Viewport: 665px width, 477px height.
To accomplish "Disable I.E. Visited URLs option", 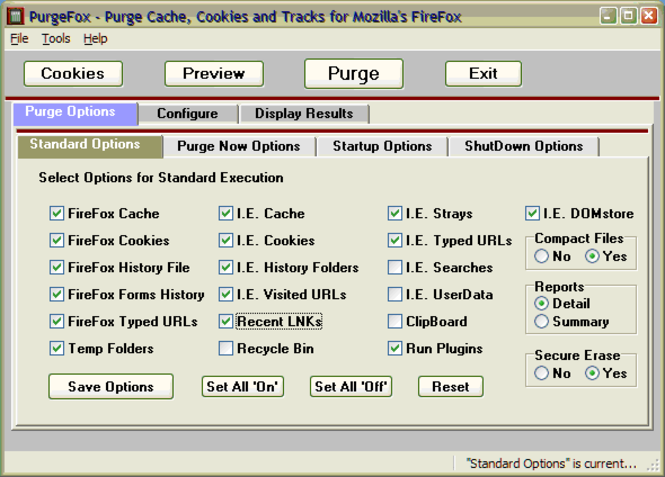I will [x=226, y=294].
